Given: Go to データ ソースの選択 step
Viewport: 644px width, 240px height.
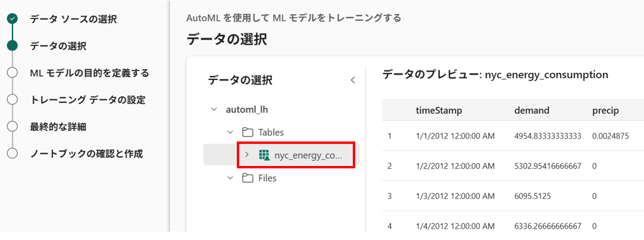Looking at the screenshot, I should click(x=73, y=19).
